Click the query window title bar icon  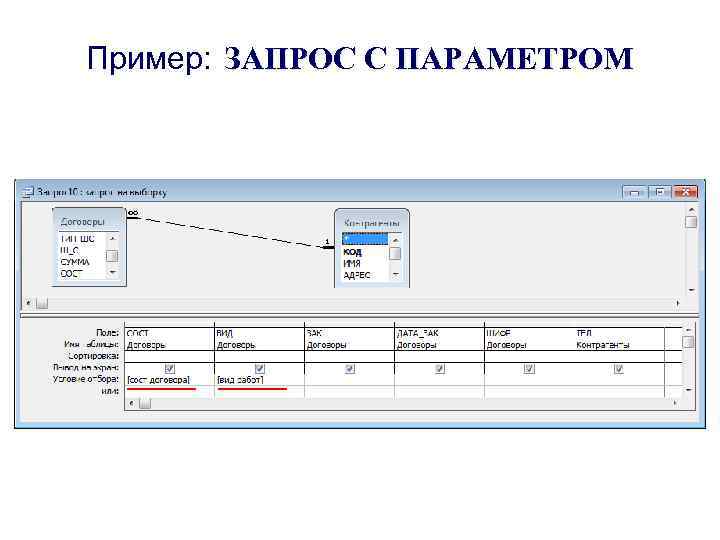point(28,192)
